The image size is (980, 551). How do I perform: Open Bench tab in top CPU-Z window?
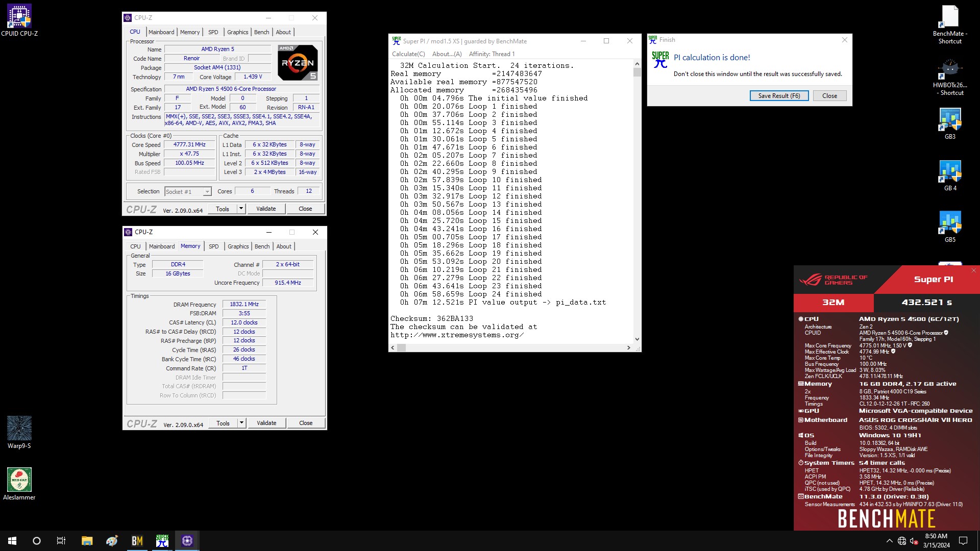tap(262, 32)
